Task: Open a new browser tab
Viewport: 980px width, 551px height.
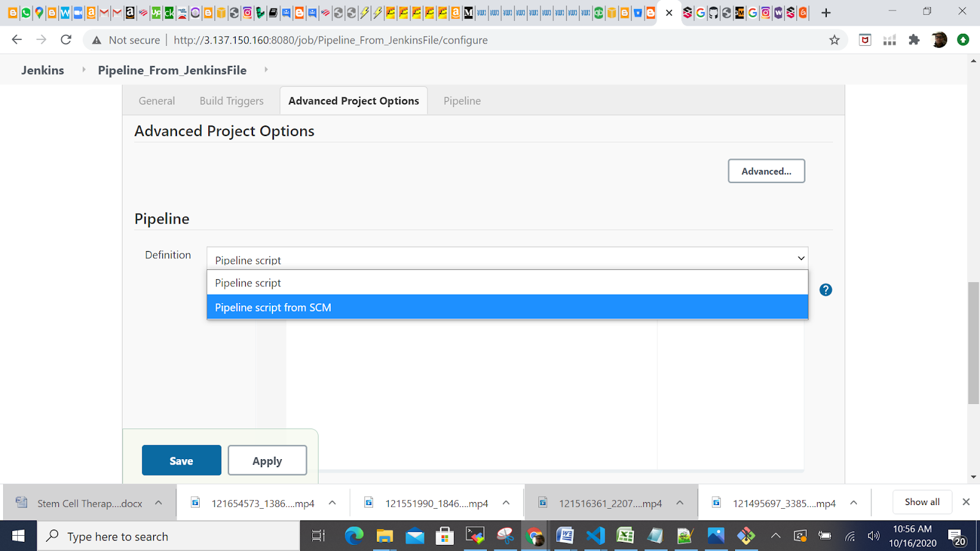Action: coord(826,13)
